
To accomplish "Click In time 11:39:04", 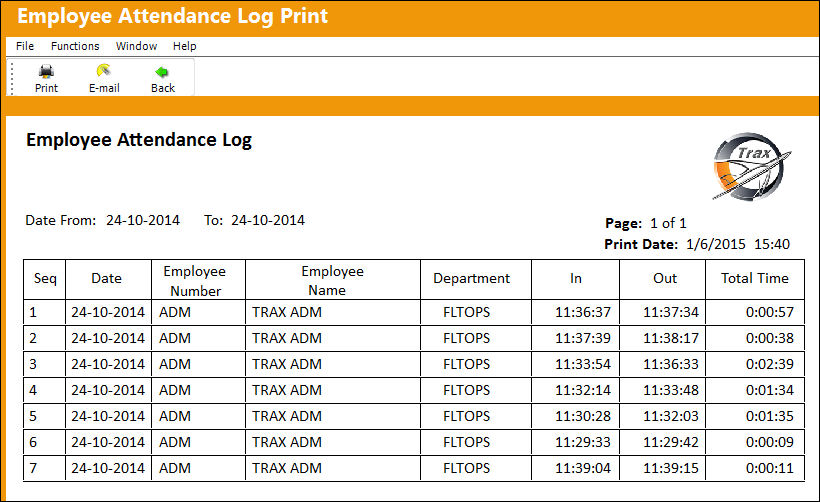I will 583,468.
